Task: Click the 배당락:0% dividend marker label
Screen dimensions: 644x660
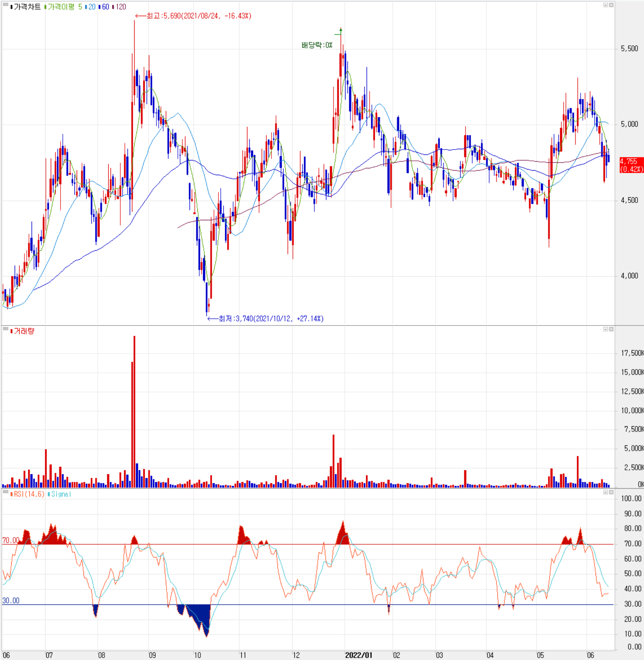Action: (x=317, y=45)
